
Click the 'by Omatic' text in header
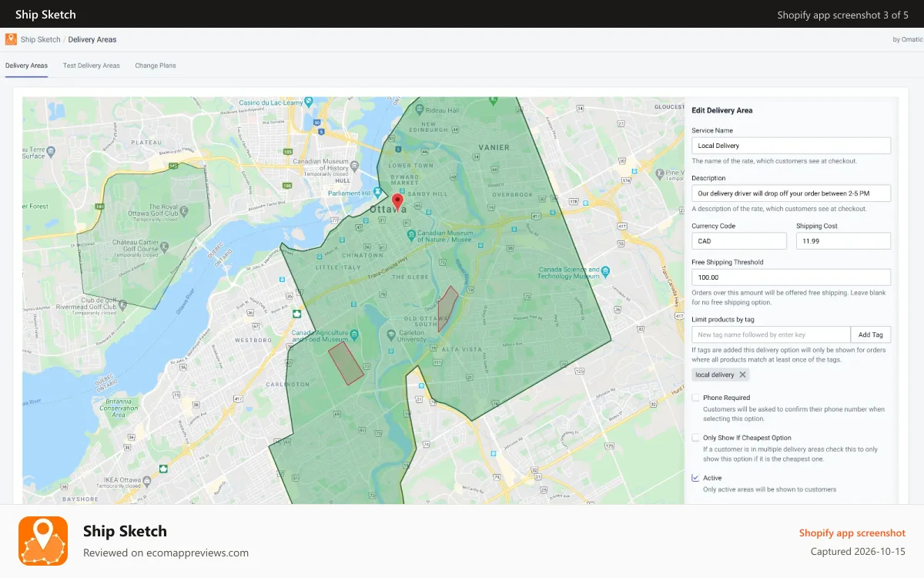pos(908,39)
